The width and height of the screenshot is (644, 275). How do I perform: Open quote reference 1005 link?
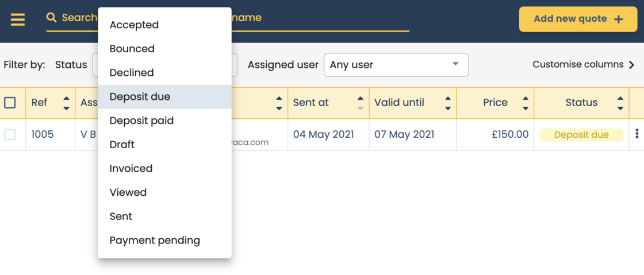pyautogui.click(x=43, y=134)
